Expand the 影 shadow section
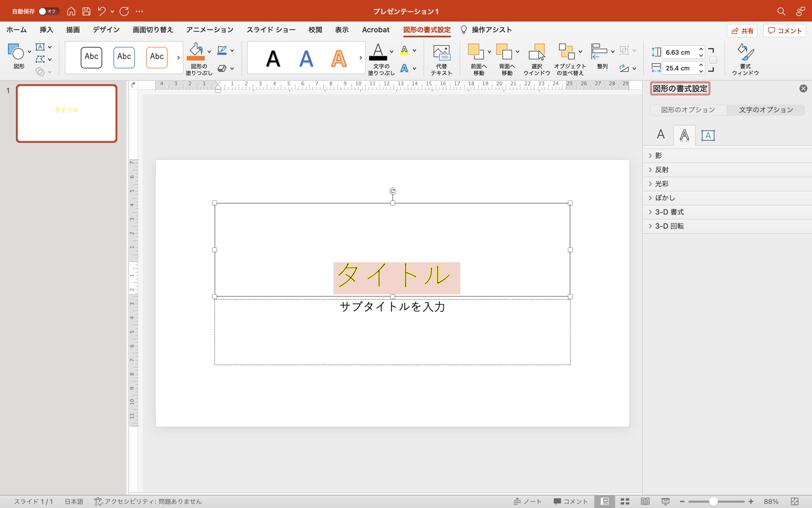812x508 pixels. 658,156
